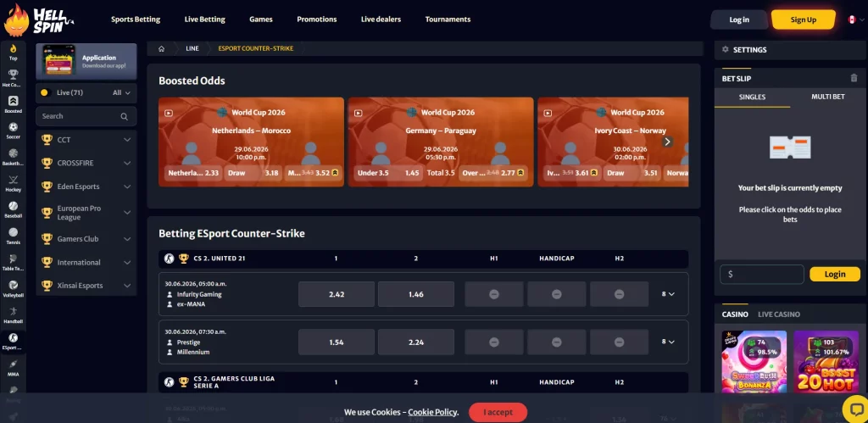Screen dimensions: 868x423
Task: Click video icon on Germany – Paraguay card
Action: click(x=358, y=113)
